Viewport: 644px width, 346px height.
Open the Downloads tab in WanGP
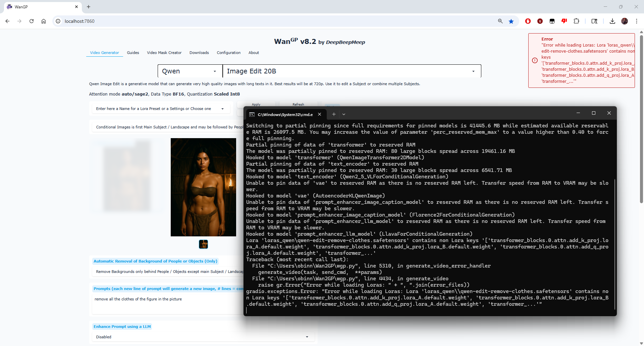[x=199, y=53]
